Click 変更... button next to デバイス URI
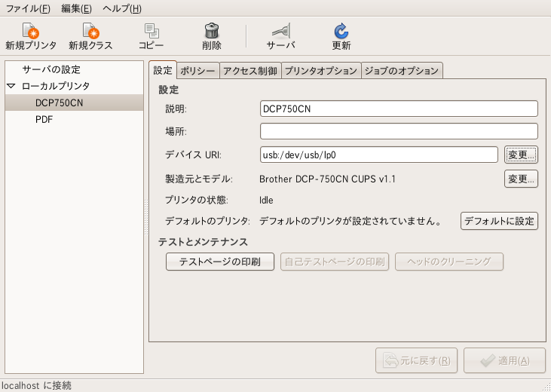This screenshot has height=392, width=551. [521, 155]
